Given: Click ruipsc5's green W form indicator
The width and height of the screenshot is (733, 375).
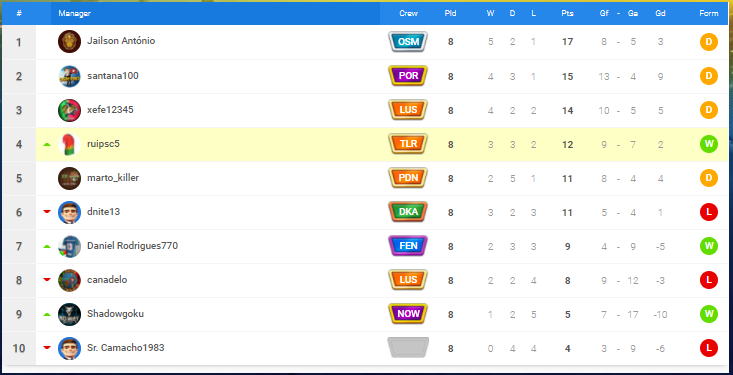Looking at the screenshot, I should click(x=709, y=144).
